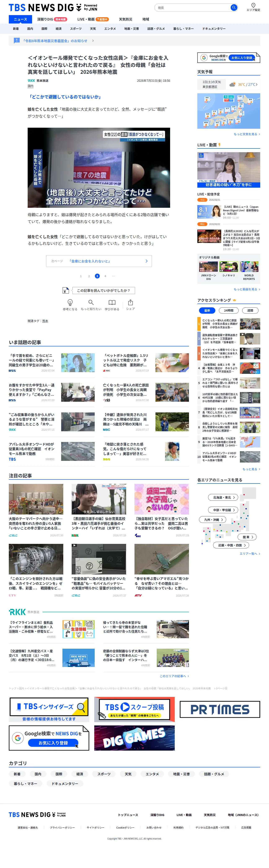Click the 学びがある open book icon

click(112, 302)
